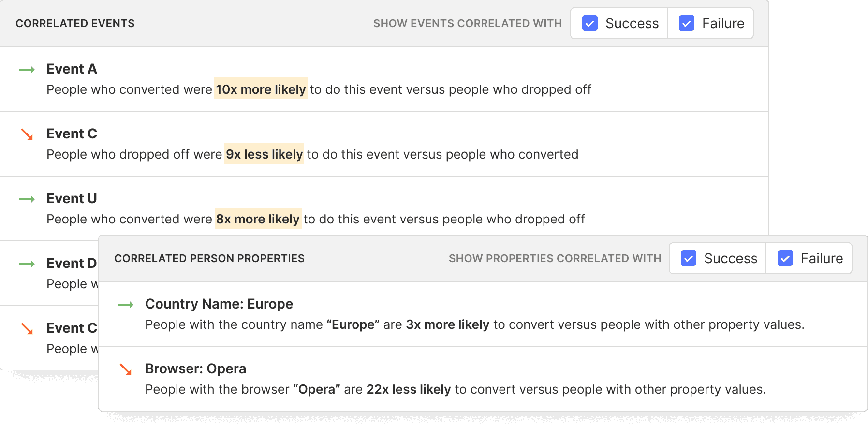Click the highlighted "8x more likely" text
Screen dimensions: 868x427
(x=258, y=219)
